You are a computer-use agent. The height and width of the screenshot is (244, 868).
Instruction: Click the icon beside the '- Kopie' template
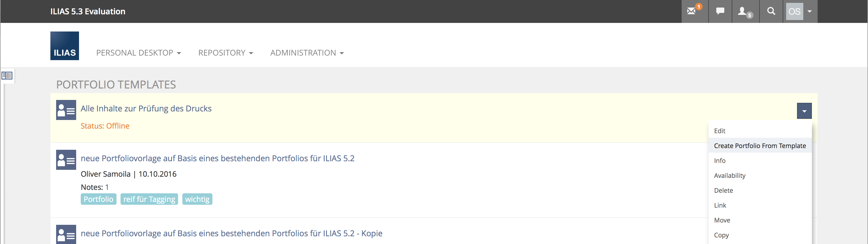tap(66, 234)
